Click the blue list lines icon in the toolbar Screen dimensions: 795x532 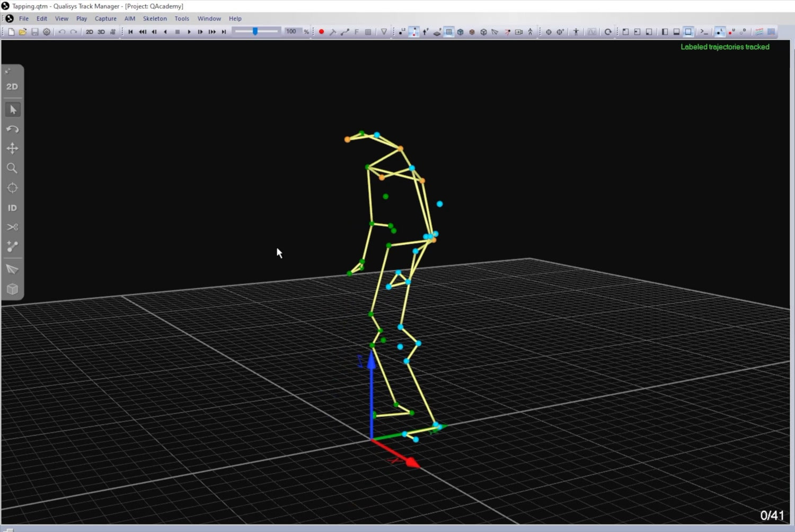[771, 32]
